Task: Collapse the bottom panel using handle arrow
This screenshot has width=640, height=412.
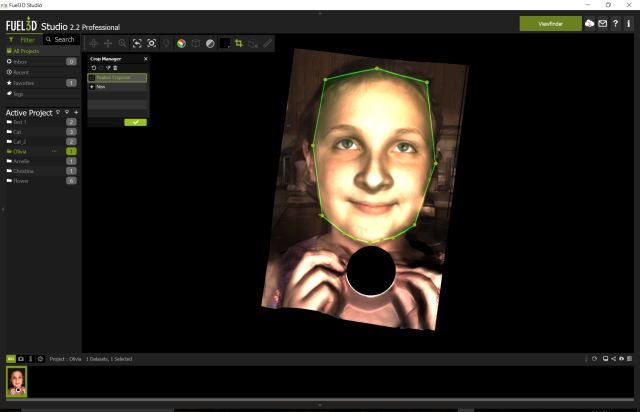Action: click(319, 404)
